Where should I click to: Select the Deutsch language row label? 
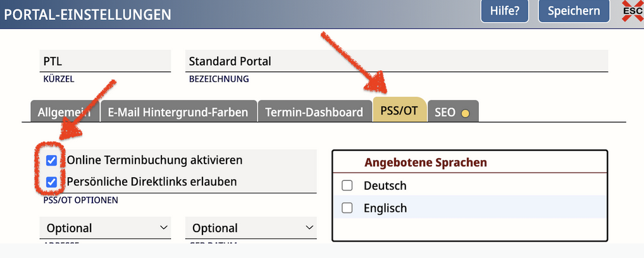(x=385, y=186)
